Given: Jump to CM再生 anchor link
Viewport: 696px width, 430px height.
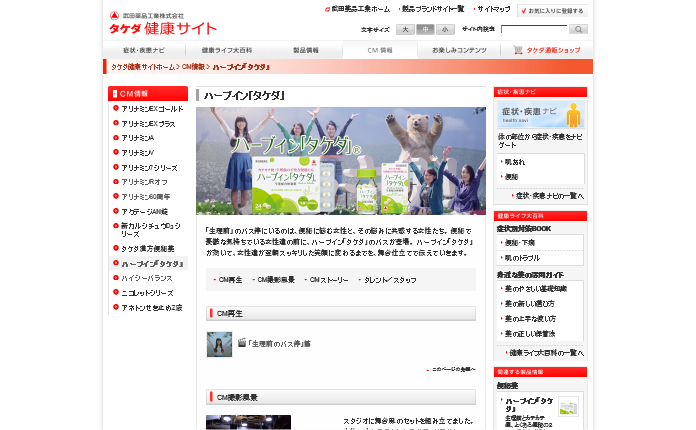Looking at the screenshot, I should pos(230,280).
